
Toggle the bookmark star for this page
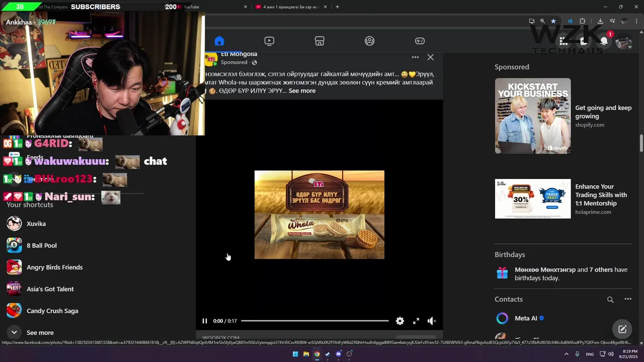(553, 21)
